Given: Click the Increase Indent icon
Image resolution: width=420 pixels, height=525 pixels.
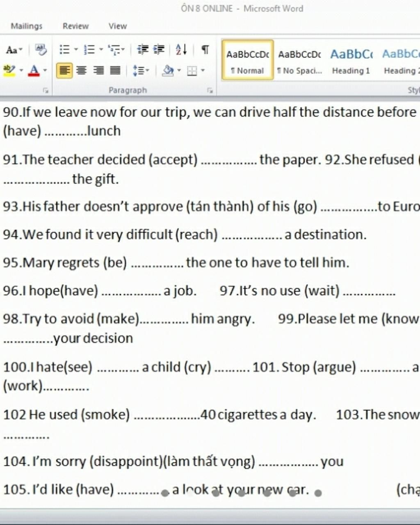Looking at the screenshot, I should pos(159,50).
